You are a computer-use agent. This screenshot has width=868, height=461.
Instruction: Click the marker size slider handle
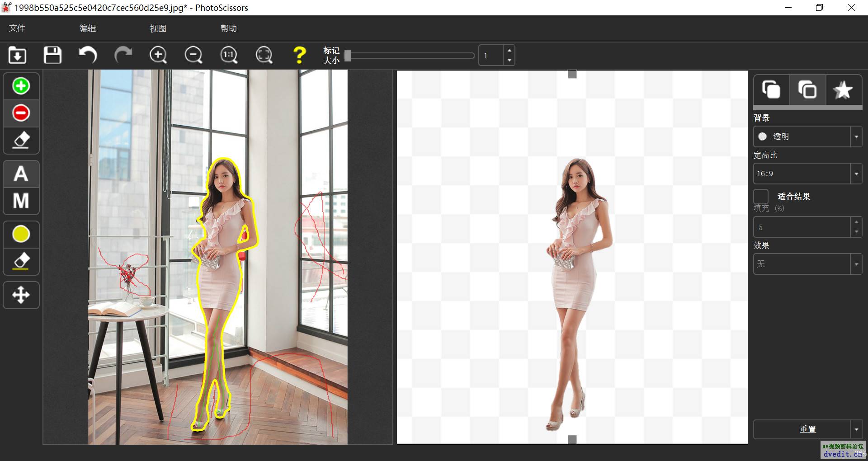tap(347, 56)
